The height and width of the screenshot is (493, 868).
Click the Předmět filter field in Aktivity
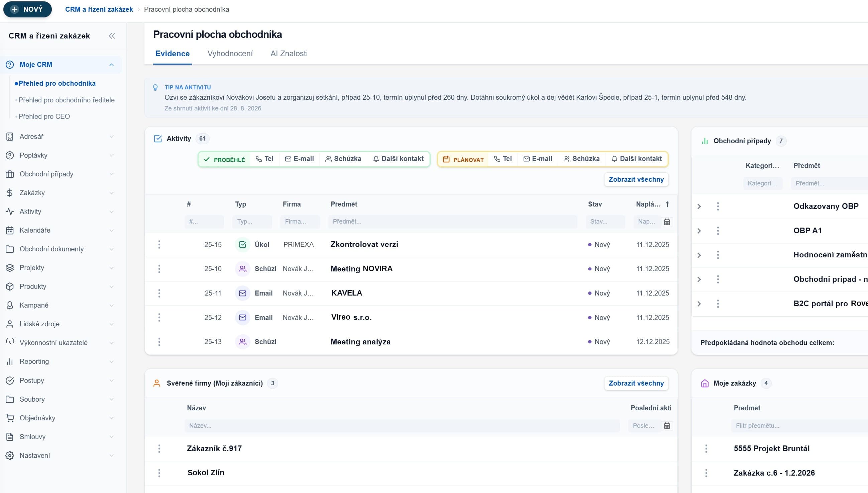coord(453,222)
